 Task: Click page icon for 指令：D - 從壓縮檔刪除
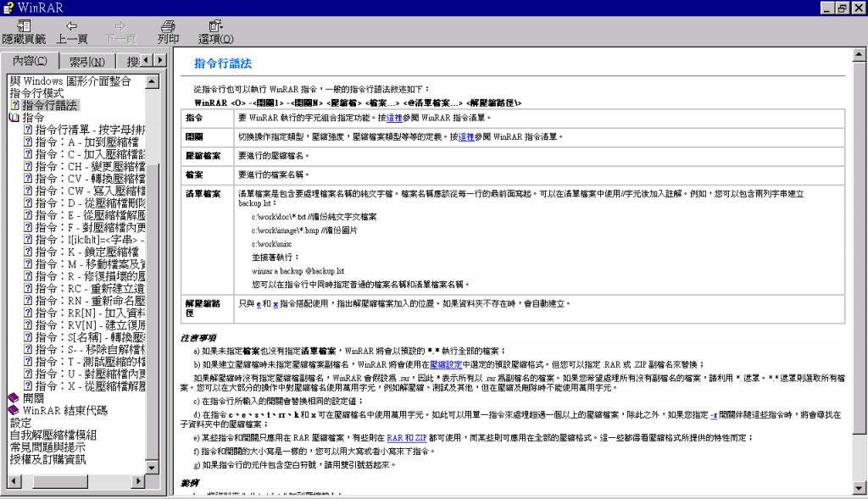28,202
